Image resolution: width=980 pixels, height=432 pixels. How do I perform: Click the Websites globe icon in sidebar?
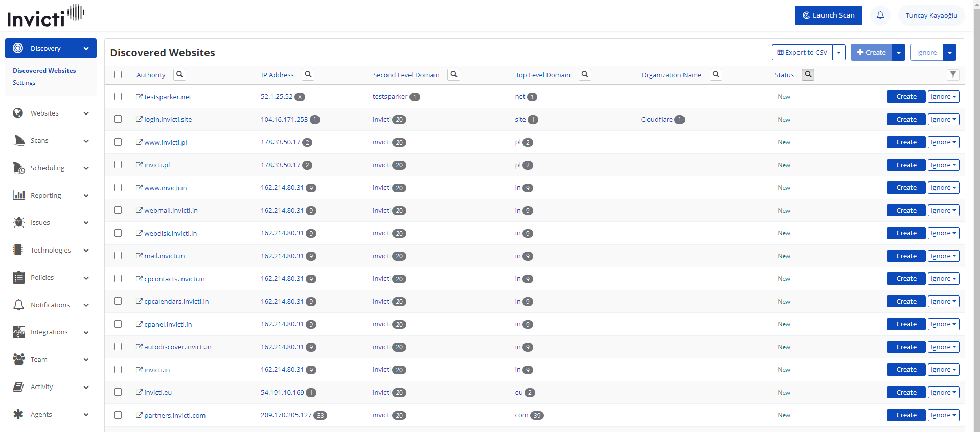click(18, 113)
